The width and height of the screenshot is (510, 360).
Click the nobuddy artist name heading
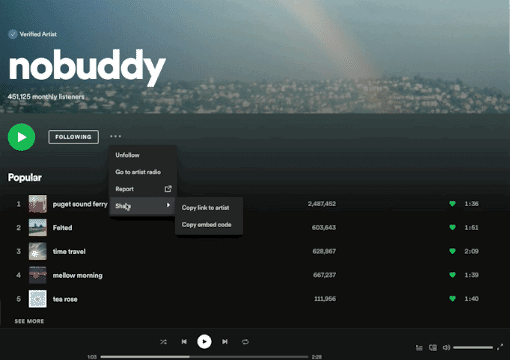tap(87, 67)
